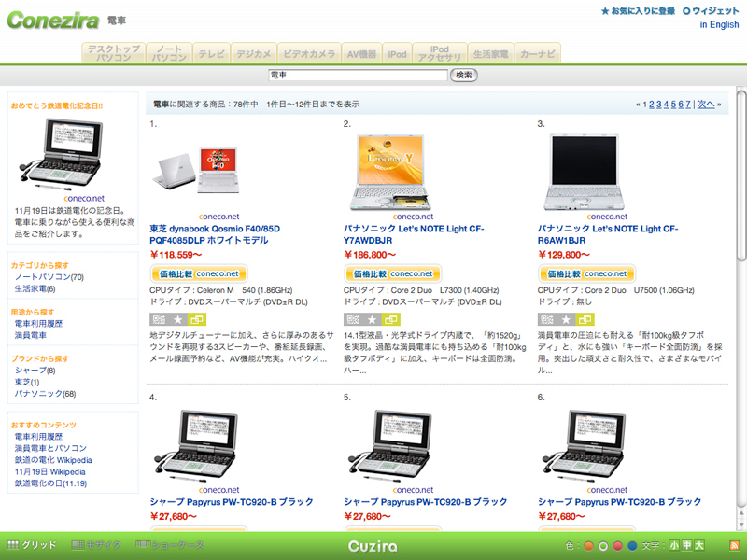Open the カーナビ tab

[538, 53]
